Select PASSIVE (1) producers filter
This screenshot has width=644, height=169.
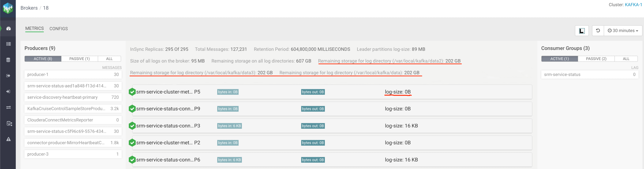tap(79, 59)
